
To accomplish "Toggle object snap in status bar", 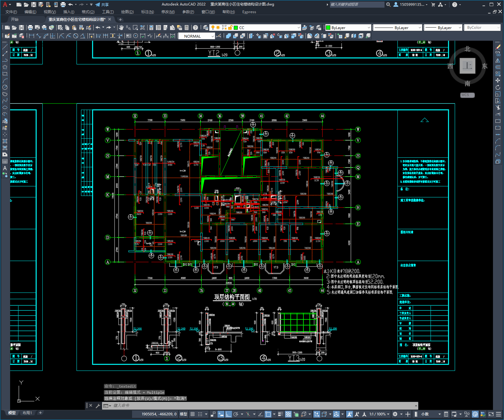I will point(268,414).
